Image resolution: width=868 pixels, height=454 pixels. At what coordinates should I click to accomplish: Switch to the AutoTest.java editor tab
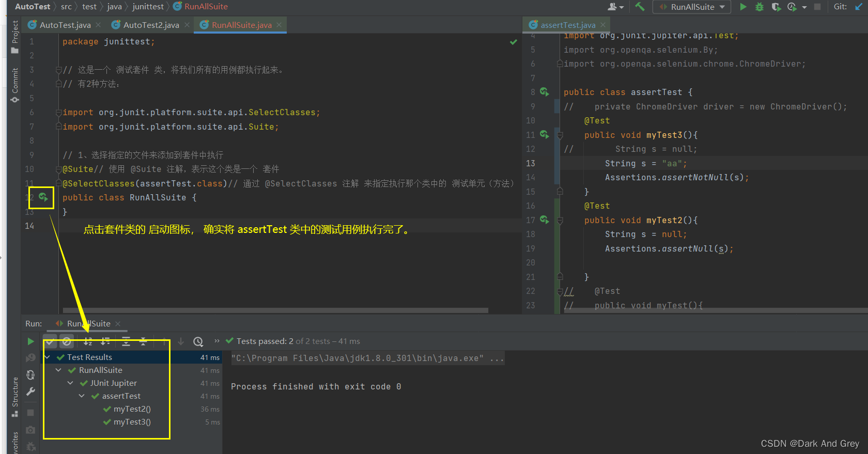click(65, 25)
